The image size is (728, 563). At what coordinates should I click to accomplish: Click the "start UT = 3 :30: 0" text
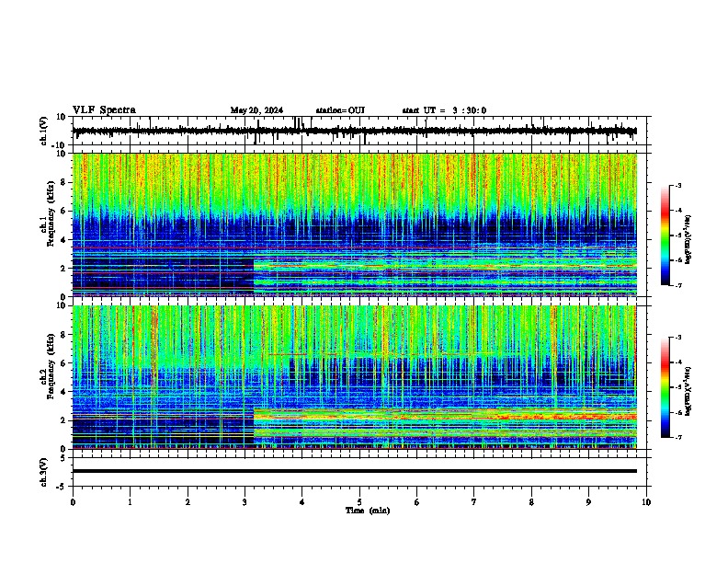(x=444, y=110)
